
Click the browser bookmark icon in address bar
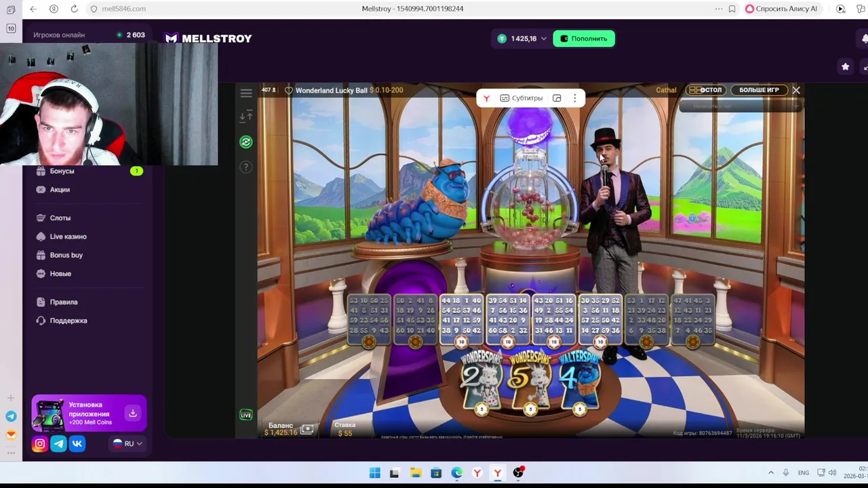732,9
